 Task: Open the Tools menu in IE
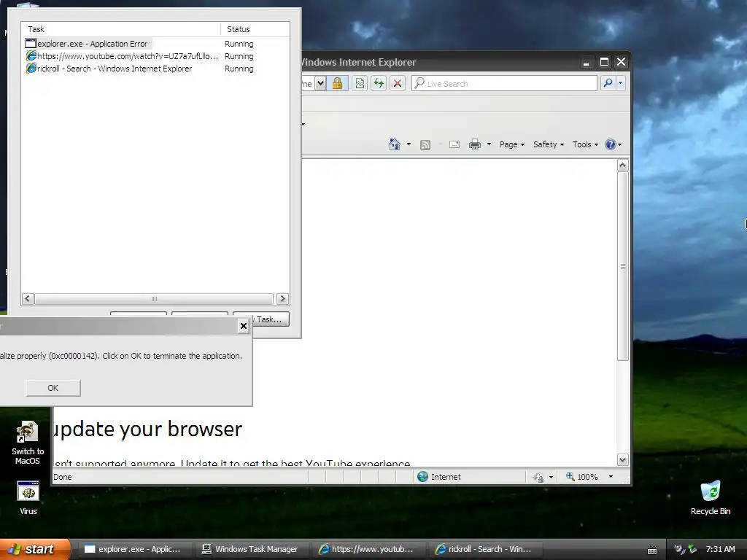click(x=585, y=144)
